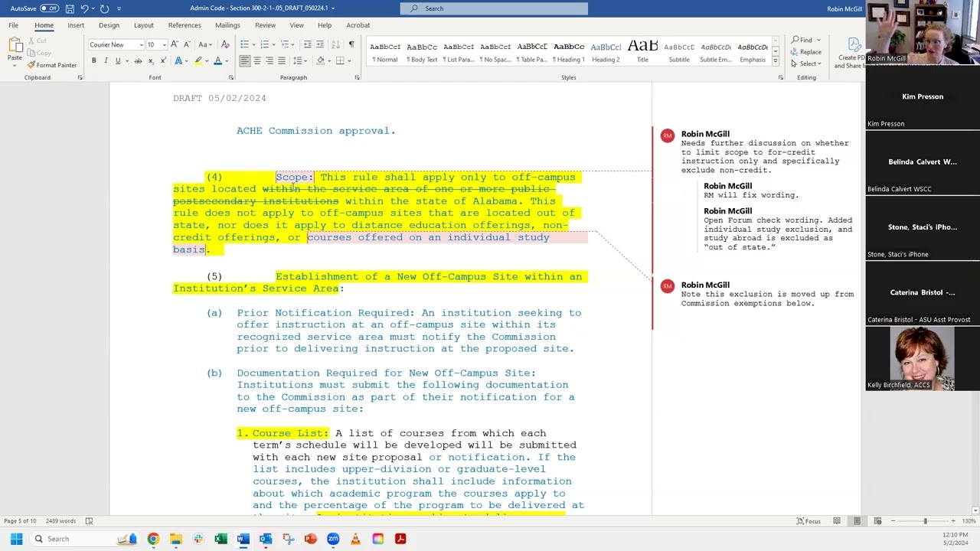Open Line and Paragraph Spacing dropdown

point(302,60)
